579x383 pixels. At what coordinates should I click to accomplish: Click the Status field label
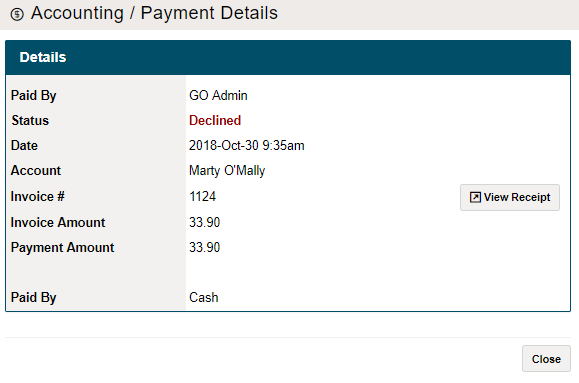pyautogui.click(x=30, y=120)
